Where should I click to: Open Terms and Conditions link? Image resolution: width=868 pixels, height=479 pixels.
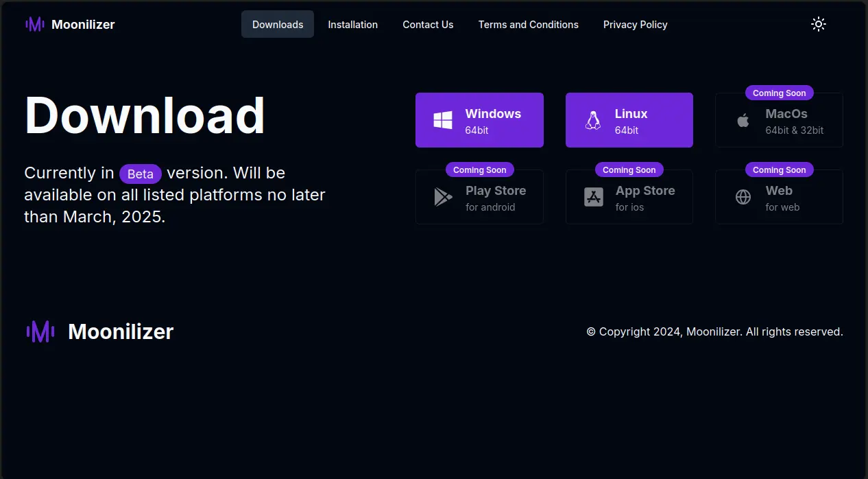[528, 25]
